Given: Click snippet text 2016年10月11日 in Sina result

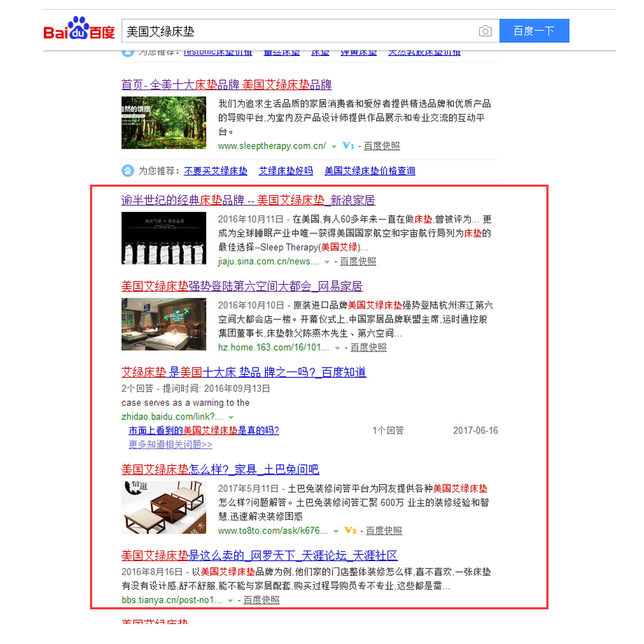Looking at the screenshot, I should pos(251,220).
